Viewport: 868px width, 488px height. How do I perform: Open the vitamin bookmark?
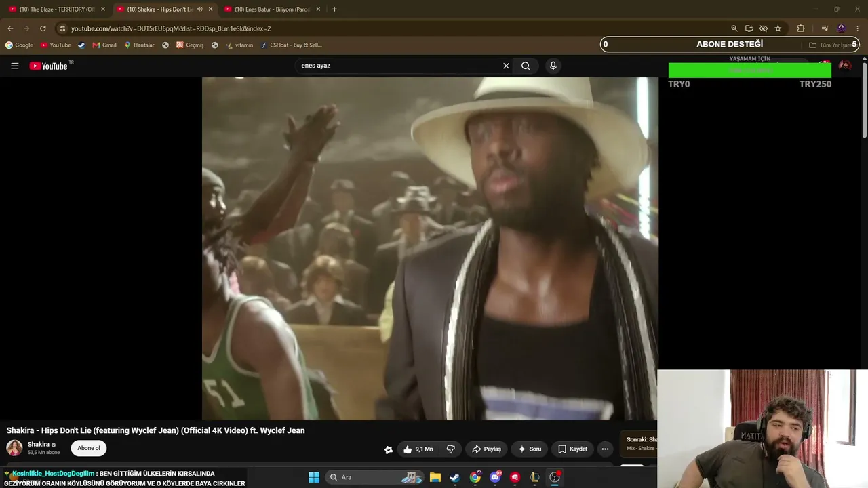coord(239,45)
